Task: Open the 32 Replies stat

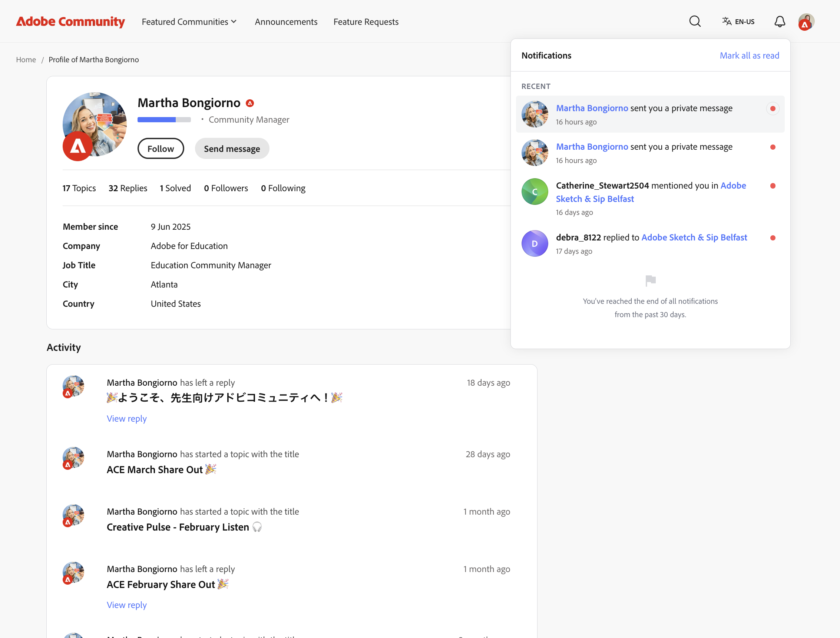Action: [128, 188]
